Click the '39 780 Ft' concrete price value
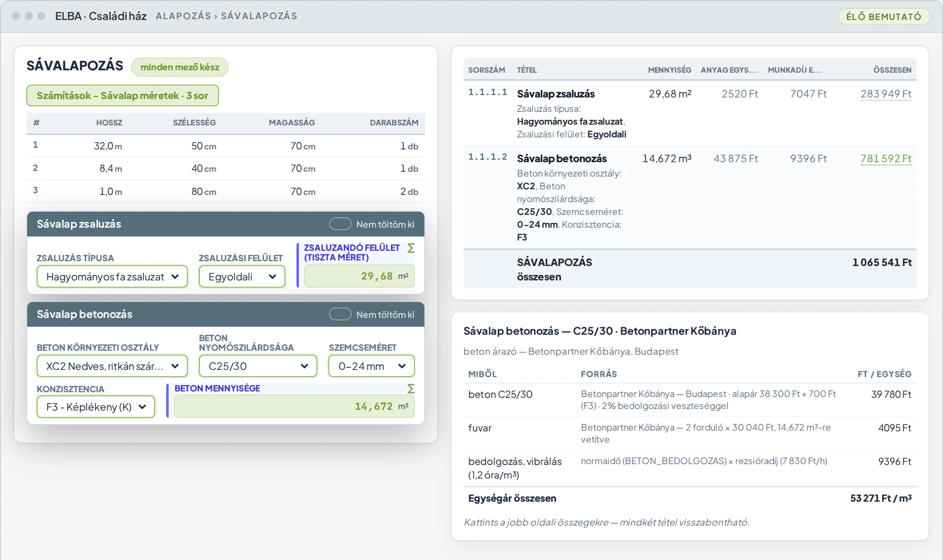943x560 pixels. 891,394
